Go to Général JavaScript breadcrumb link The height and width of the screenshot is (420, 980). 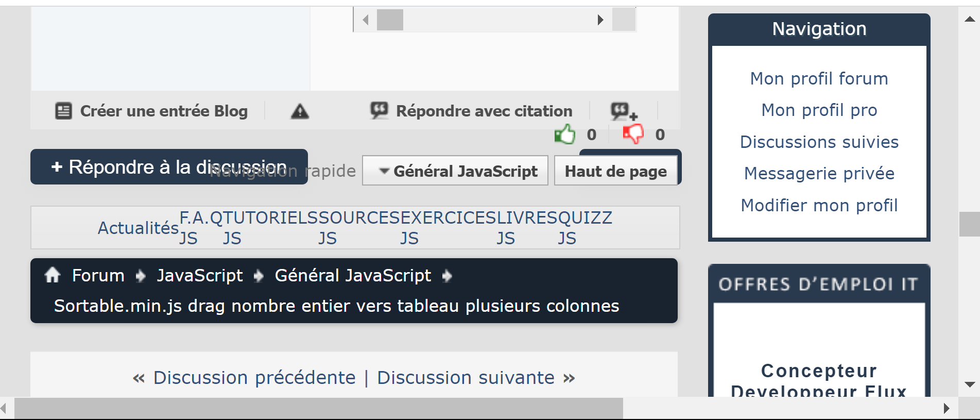click(353, 276)
